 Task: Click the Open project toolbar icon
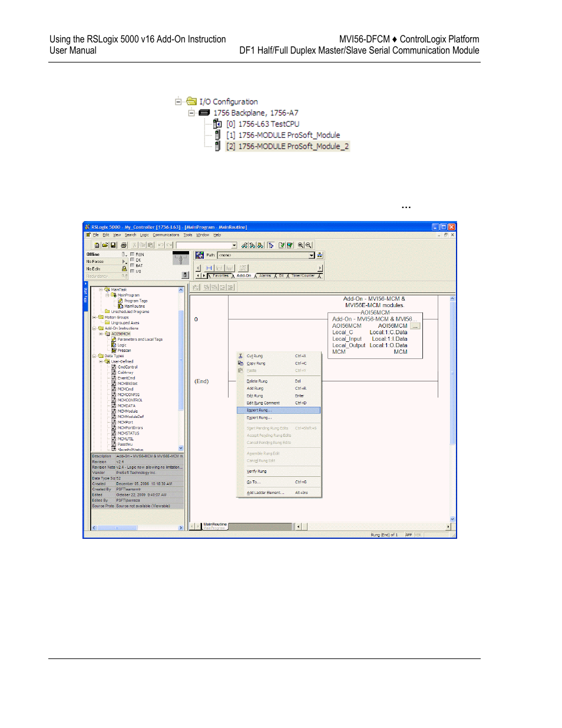tap(105, 245)
